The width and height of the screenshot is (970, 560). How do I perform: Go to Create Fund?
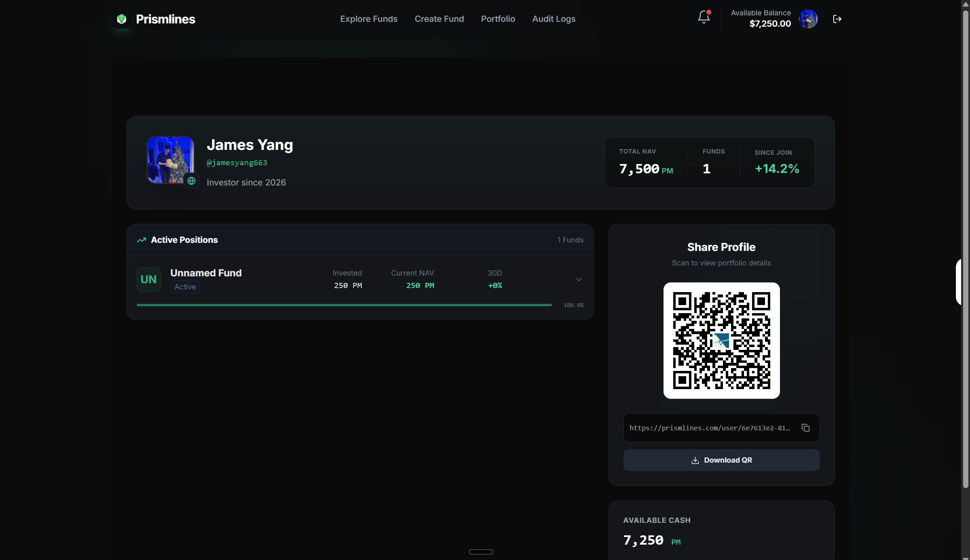(x=439, y=19)
